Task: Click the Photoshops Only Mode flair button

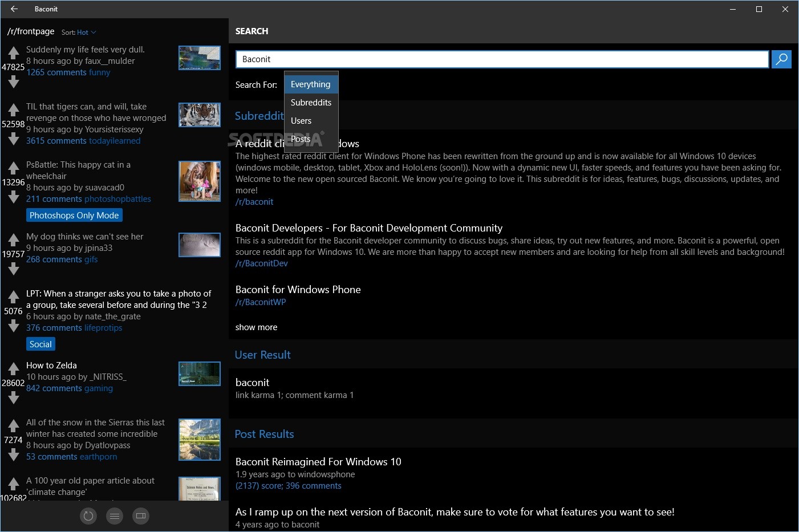Action: 74,216
